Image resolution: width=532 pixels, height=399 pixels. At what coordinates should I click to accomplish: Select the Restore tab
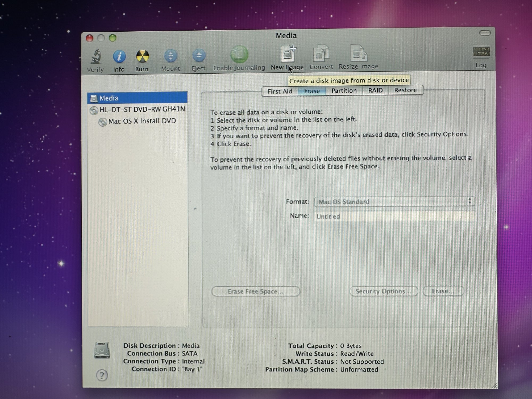(x=405, y=90)
